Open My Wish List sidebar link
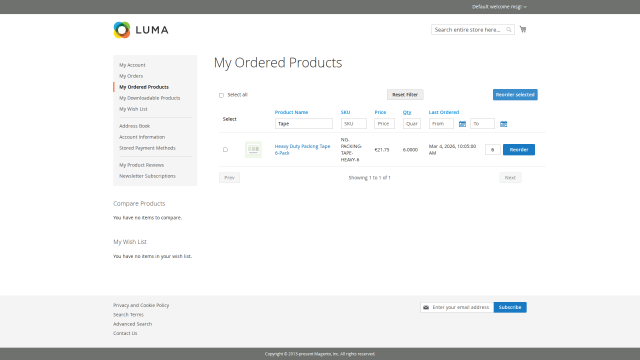Screen dimensions: 640x360 pos(133,109)
